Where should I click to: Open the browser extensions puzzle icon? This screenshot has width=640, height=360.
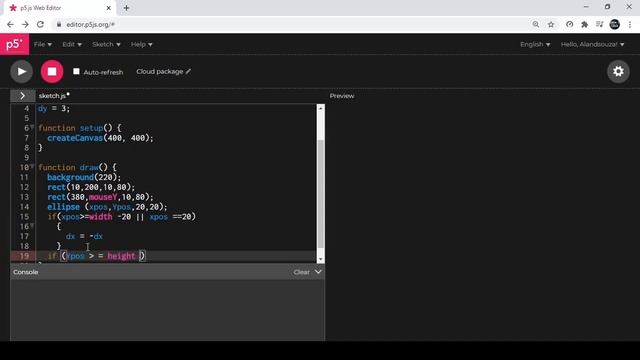[584, 24]
